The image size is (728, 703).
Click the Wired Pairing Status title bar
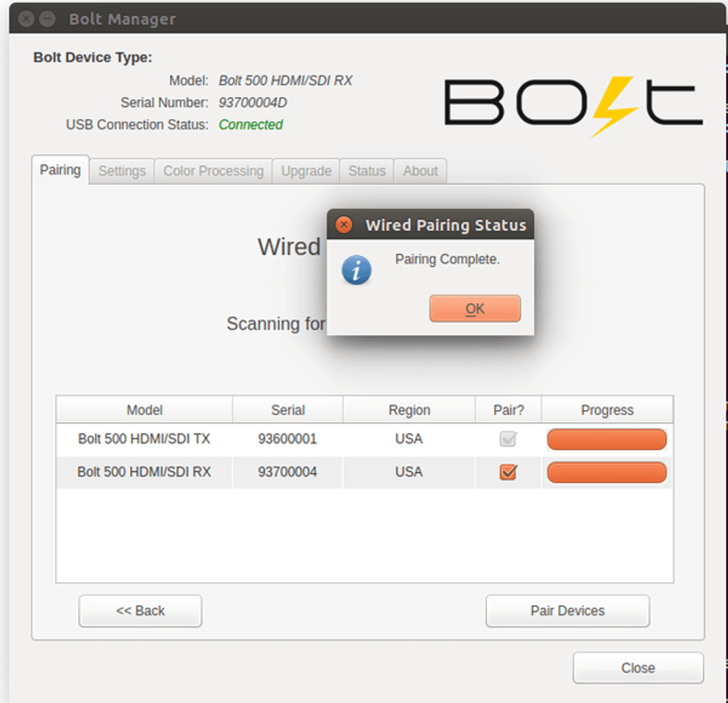tap(430, 225)
